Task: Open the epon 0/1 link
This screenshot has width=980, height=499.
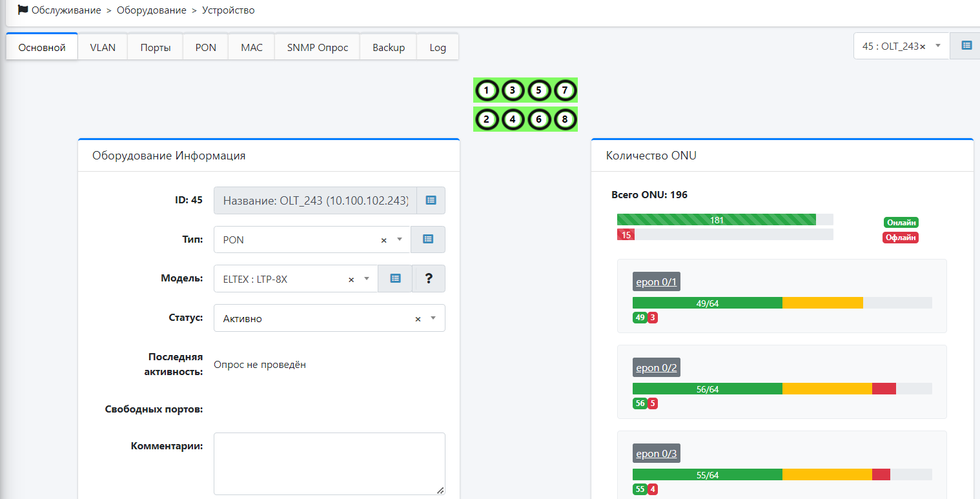Action: (656, 282)
